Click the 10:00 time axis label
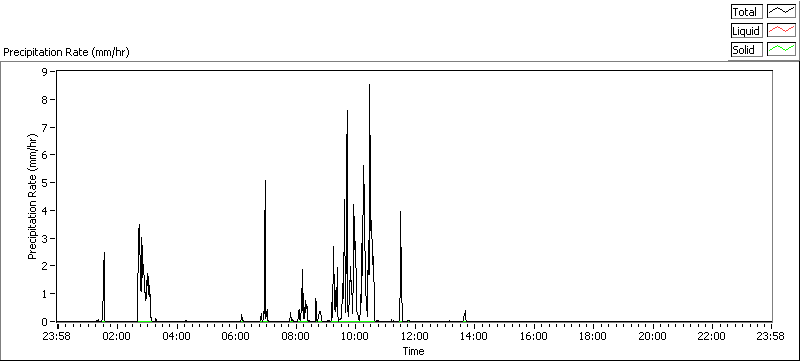The height and width of the screenshot is (361, 800). (x=355, y=337)
